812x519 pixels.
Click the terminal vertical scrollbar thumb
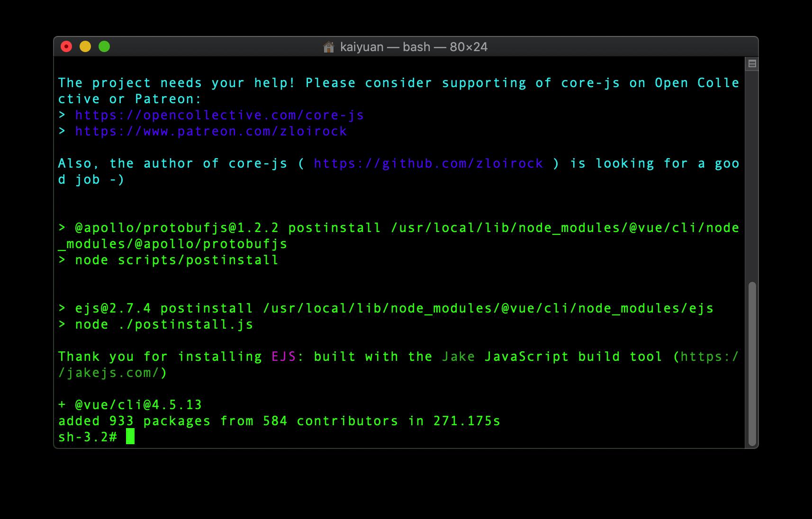[752, 364]
